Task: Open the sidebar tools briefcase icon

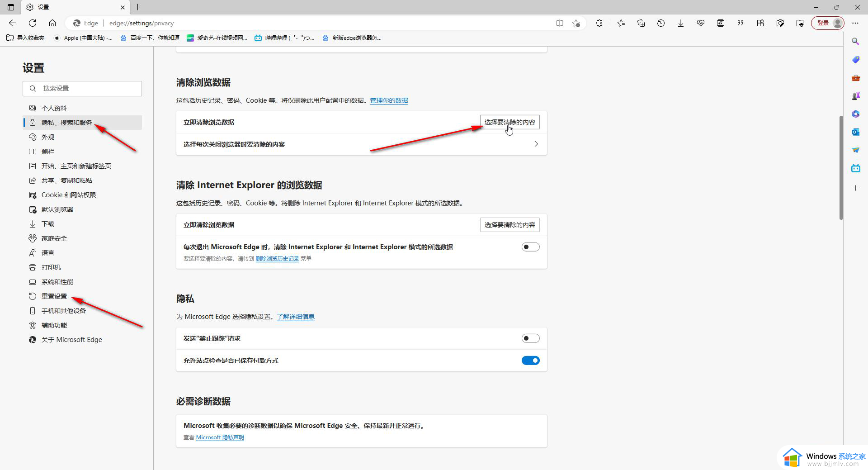Action: pyautogui.click(x=855, y=78)
